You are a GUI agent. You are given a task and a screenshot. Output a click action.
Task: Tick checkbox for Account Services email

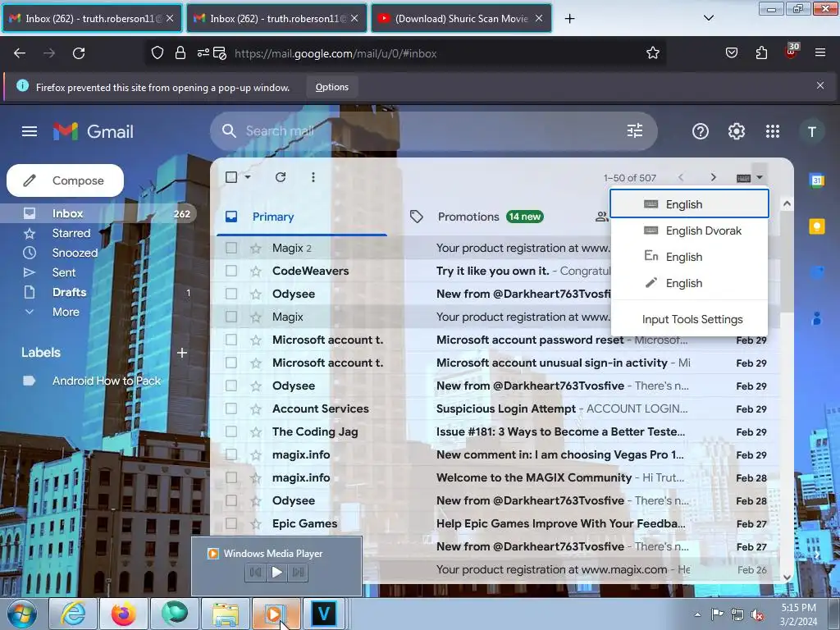point(231,409)
